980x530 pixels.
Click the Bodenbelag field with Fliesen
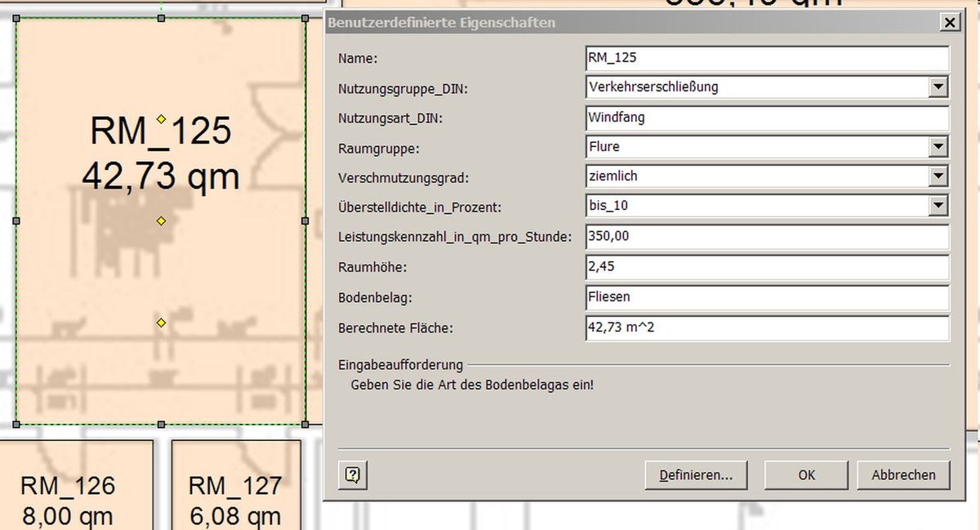(x=766, y=298)
